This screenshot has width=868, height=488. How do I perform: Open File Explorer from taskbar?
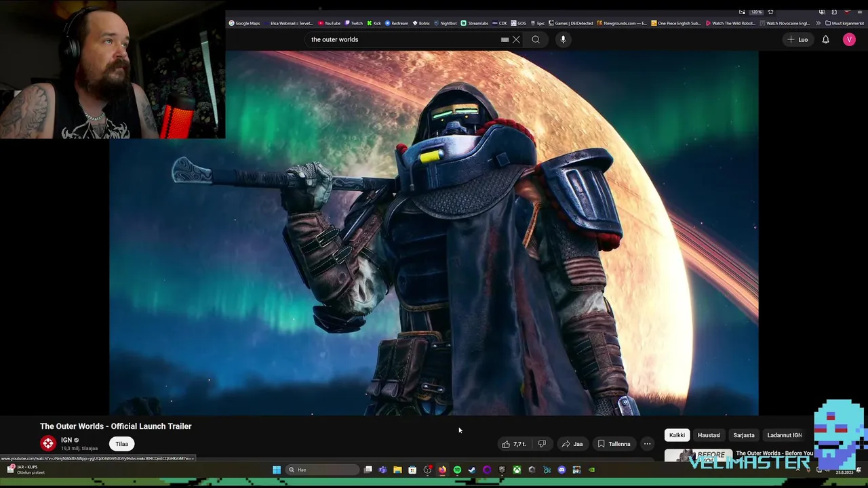(x=397, y=470)
